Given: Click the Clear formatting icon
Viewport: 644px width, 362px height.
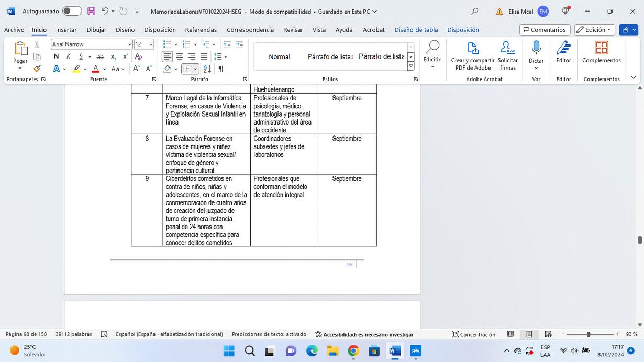Looking at the screenshot, I should point(139,56).
